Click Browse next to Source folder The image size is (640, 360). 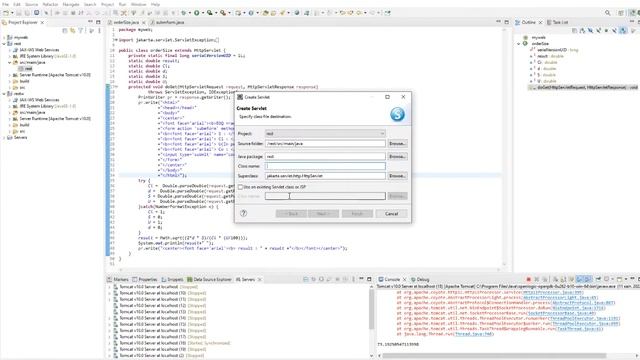coord(397,144)
